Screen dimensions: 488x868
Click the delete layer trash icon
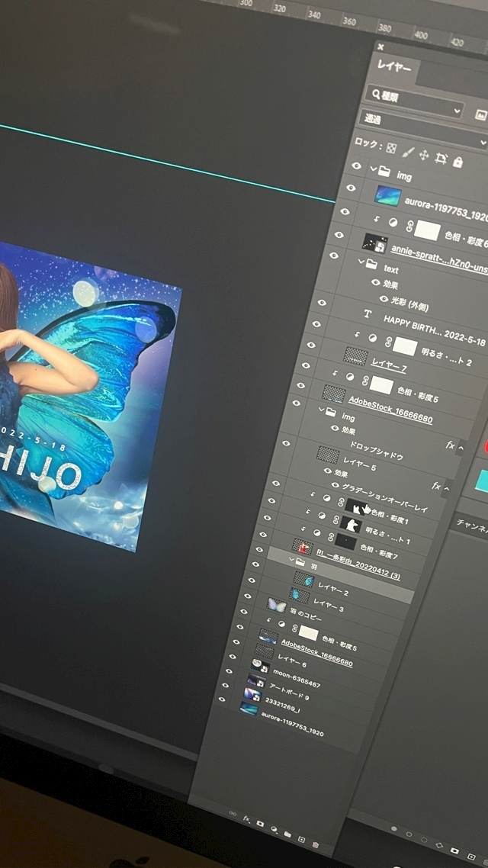[x=316, y=845]
